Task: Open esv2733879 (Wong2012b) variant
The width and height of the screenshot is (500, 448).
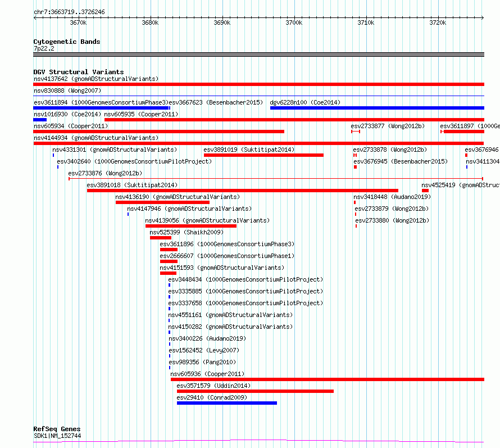Action: click(x=392, y=209)
